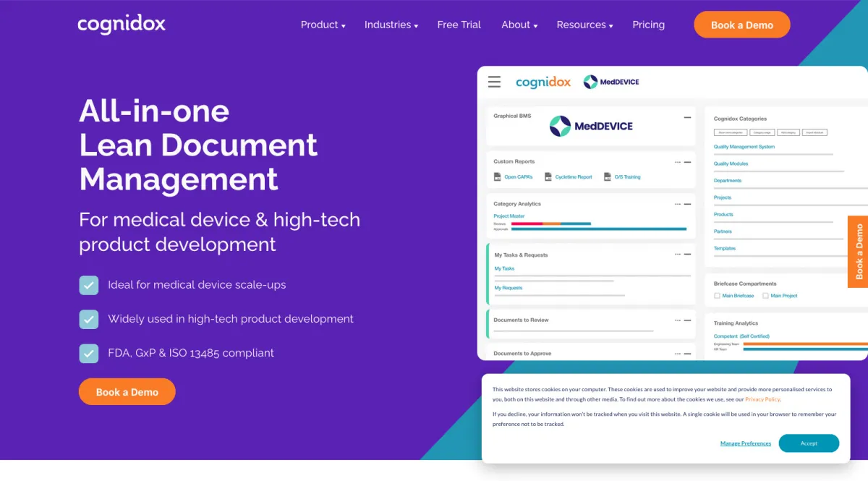Screen dimensions: 868x481
Task: Click the 'All-in-one Lean Document Management' heading
Action: 198,145
